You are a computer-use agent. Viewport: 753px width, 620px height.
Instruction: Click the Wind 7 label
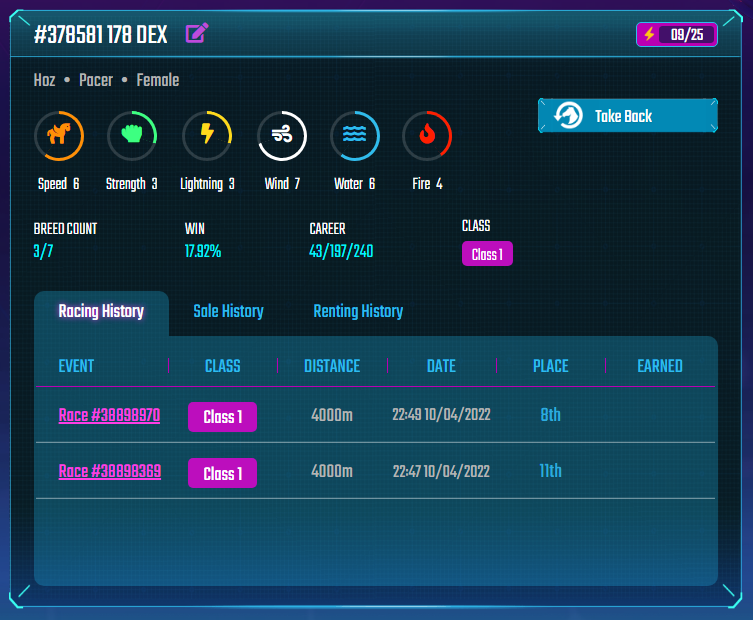click(282, 183)
